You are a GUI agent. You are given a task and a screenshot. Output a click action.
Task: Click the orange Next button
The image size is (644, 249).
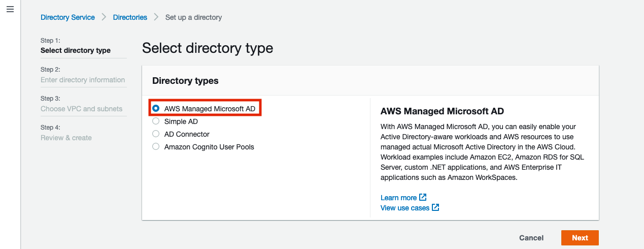click(x=580, y=238)
